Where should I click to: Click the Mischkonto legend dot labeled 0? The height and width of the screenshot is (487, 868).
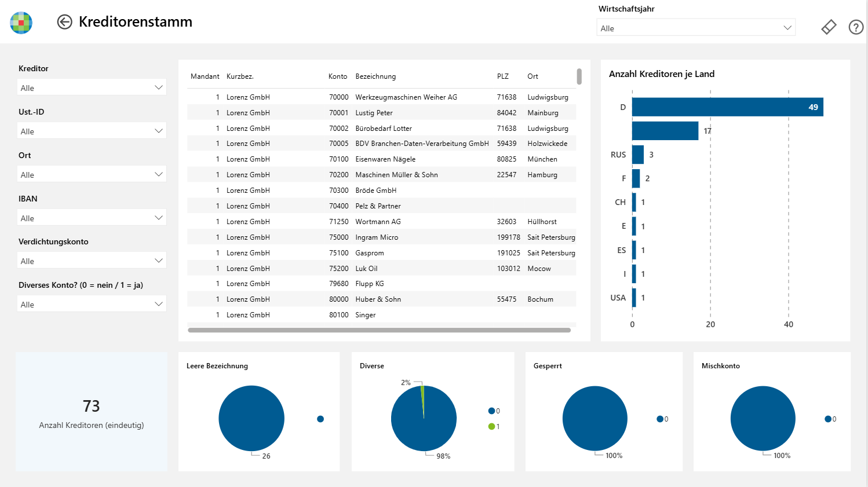pos(828,419)
